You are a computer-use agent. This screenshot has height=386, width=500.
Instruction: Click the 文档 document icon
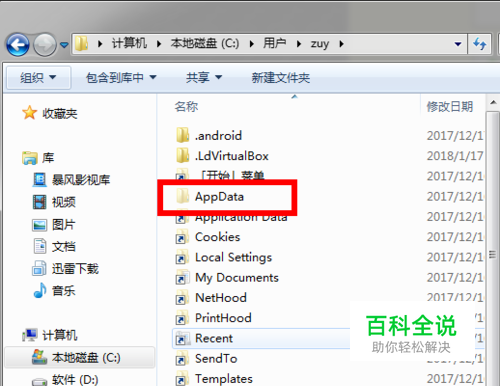click(40, 246)
